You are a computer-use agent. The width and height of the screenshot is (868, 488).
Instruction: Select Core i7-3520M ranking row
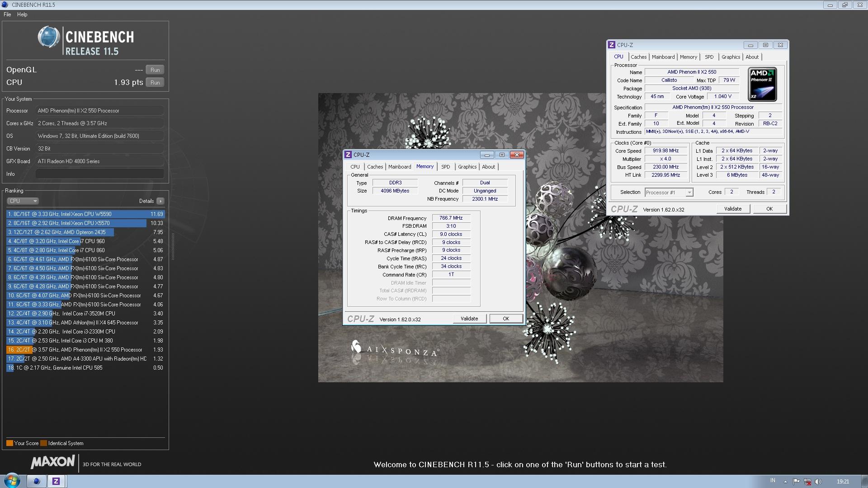85,314
